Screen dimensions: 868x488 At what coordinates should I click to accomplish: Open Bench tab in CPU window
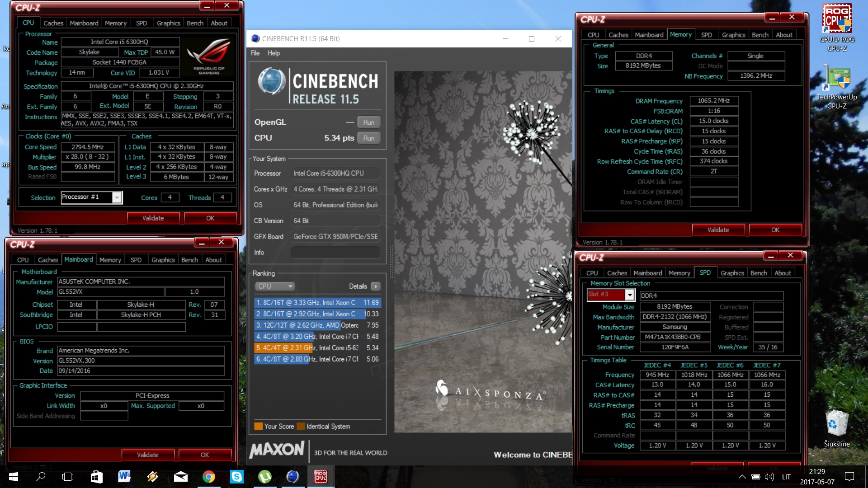pos(195,23)
